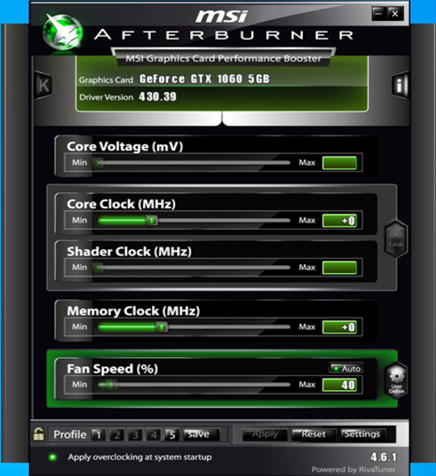The width and height of the screenshot is (436, 476).
Task: Click the Memory Clock +0 value field
Action: tap(339, 327)
